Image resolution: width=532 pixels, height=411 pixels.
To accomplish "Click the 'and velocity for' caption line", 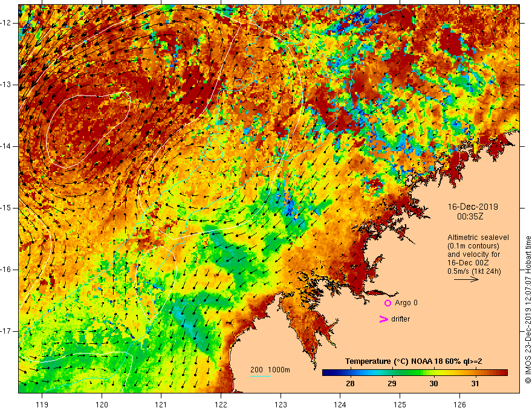I will (x=473, y=254).
